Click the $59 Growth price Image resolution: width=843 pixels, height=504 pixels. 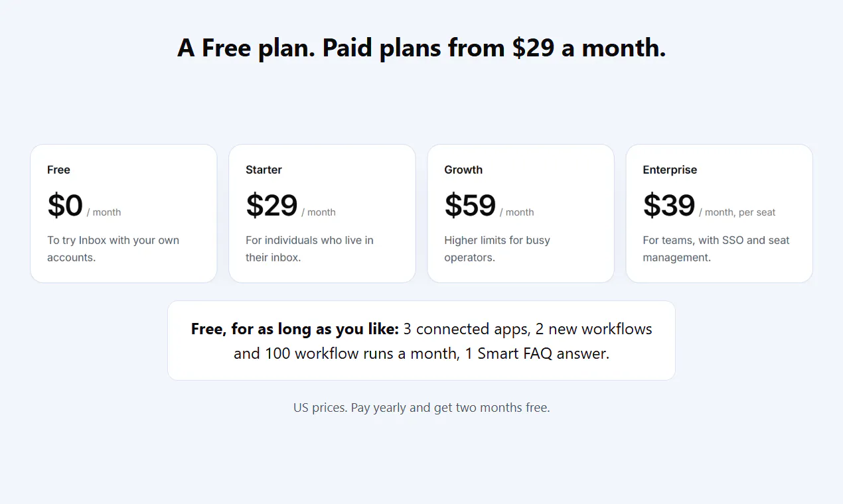[x=470, y=206]
